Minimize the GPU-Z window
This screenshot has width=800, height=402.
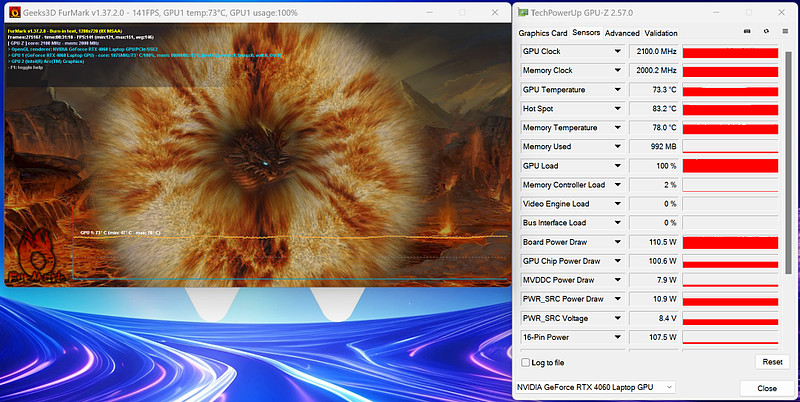(716, 13)
